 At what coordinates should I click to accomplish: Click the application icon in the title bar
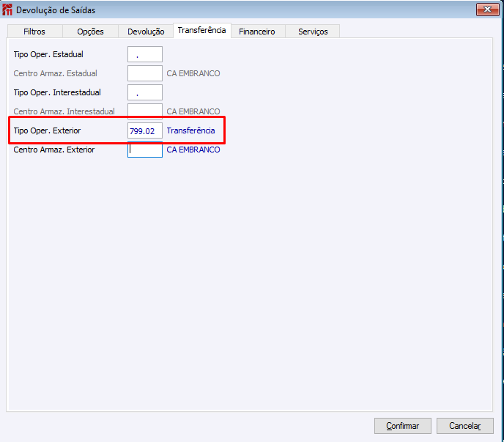7,10
